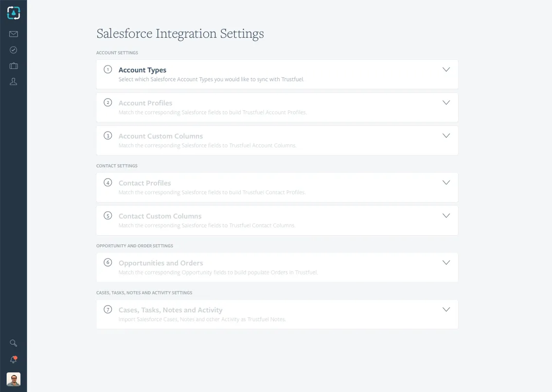552x392 pixels.
Task: Open the envelope messages icon in sidebar
Action: pyautogui.click(x=13, y=34)
